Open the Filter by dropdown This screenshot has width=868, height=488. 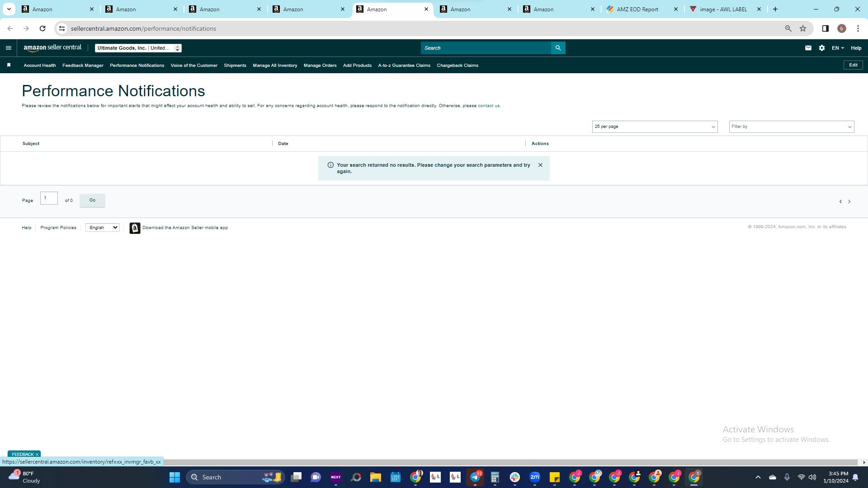[792, 127]
